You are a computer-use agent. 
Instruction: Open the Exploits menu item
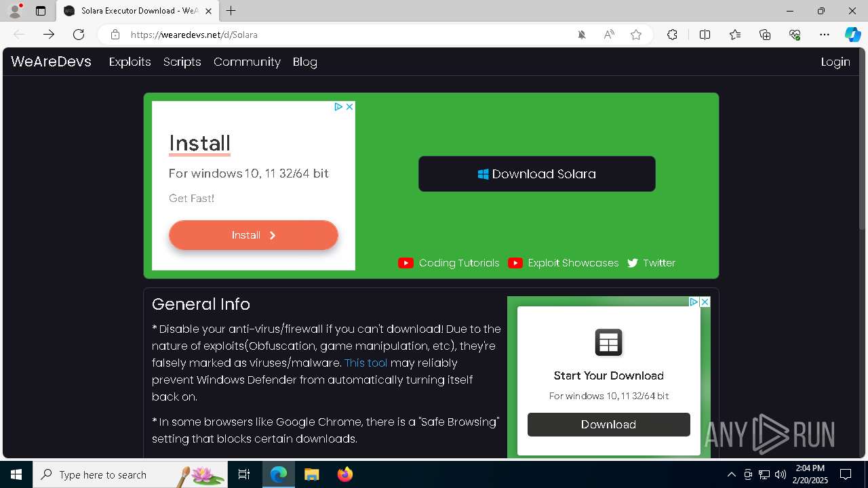(130, 62)
